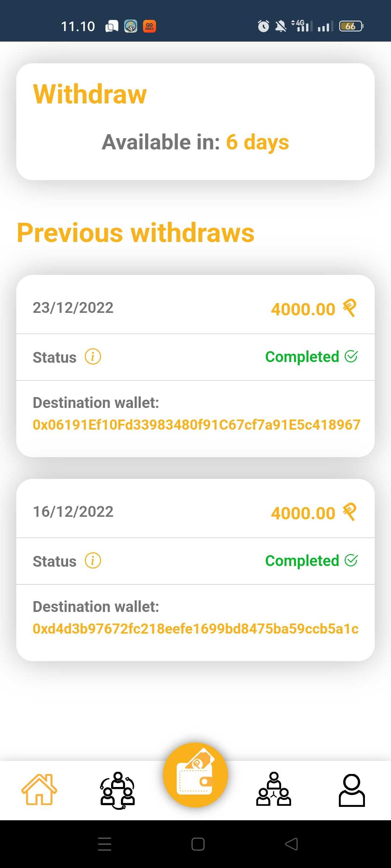
Task: Open Android recent apps menu button
Action: (105, 844)
